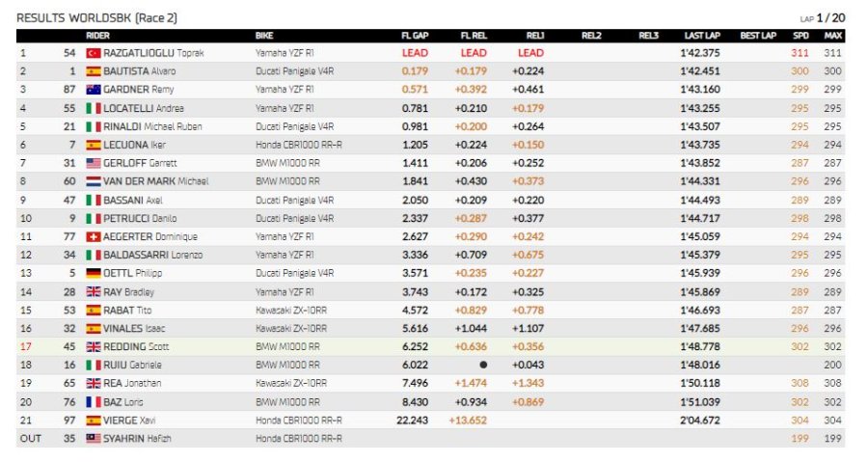Viewport: 868px width, 462px height.
Task: Click the US flag beside Gerloff
Action: [x=94, y=163]
